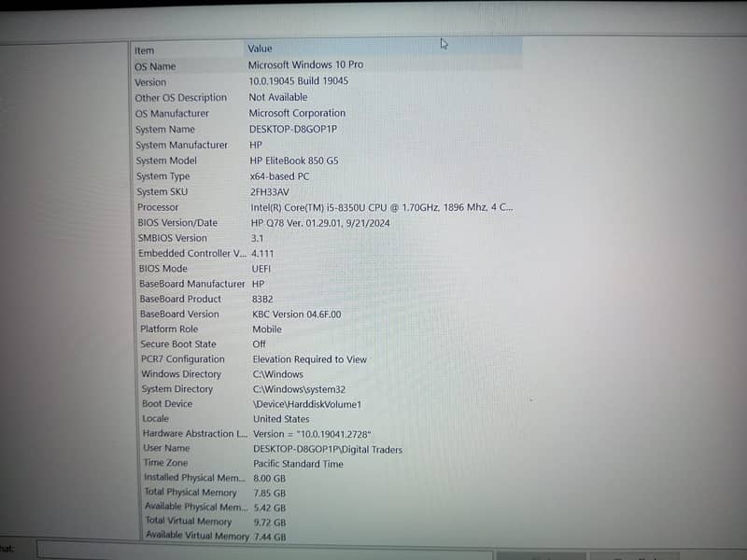Select the System Model row label
Viewport: 747px width, 560px height.
(166, 161)
